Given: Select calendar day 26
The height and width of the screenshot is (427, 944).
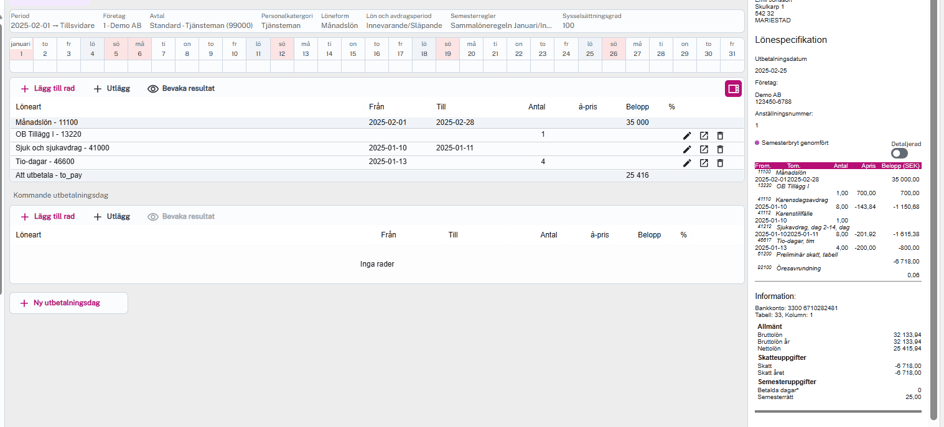Looking at the screenshot, I should click(x=613, y=49).
